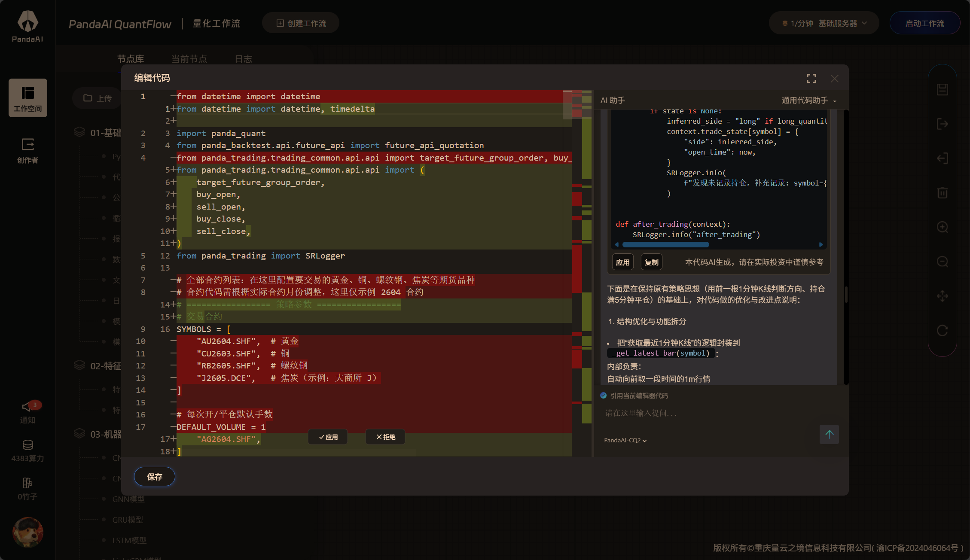Click the trash delete icon in the right toolbar
The width and height of the screenshot is (970, 560).
[x=943, y=192]
